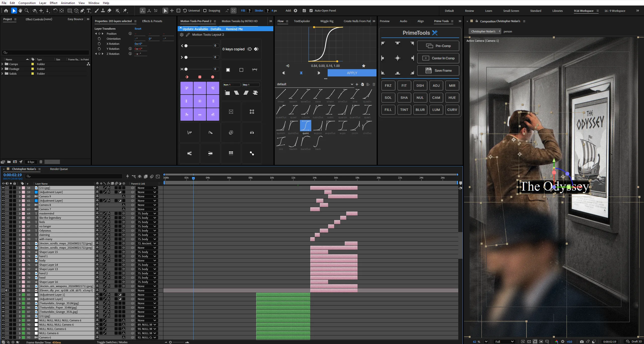The height and width of the screenshot is (344, 644).
Task: Select the Zoom tool in the toolbar
Action: tap(27, 11)
